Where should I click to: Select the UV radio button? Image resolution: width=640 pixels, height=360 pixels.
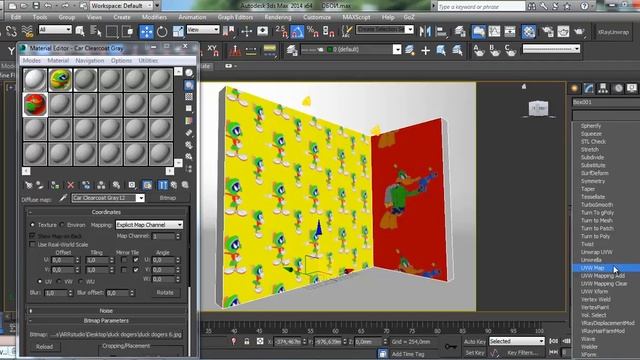tap(40, 281)
